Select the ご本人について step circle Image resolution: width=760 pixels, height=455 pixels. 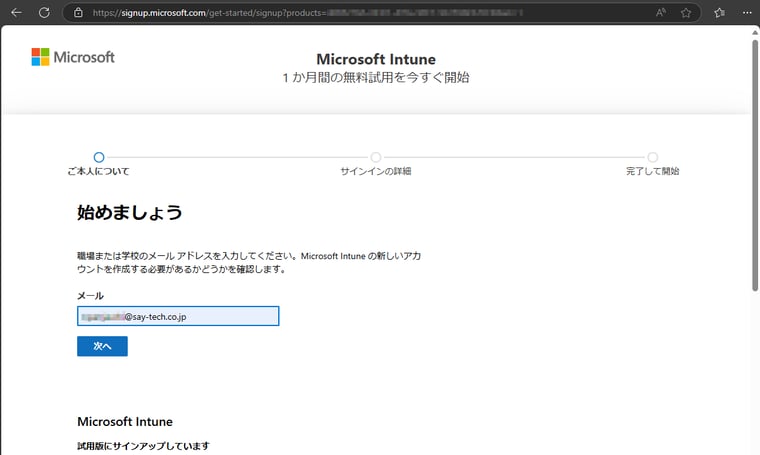(98, 157)
